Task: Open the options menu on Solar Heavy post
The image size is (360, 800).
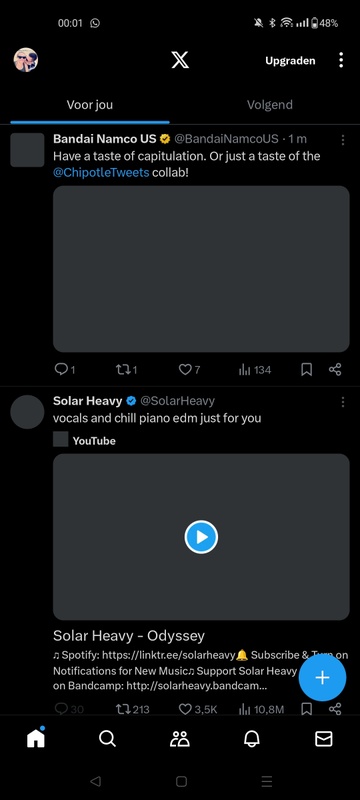Action: [343, 402]
